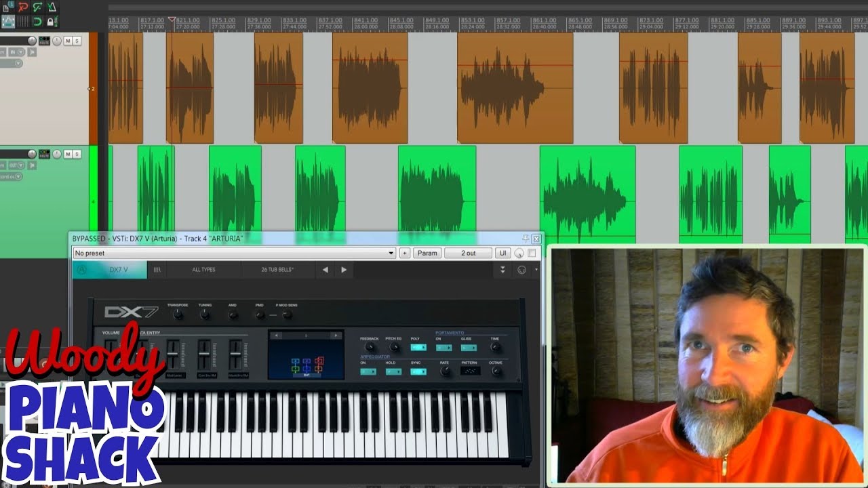Click the Param button
868x488 pixels.
tap(427, 253)
